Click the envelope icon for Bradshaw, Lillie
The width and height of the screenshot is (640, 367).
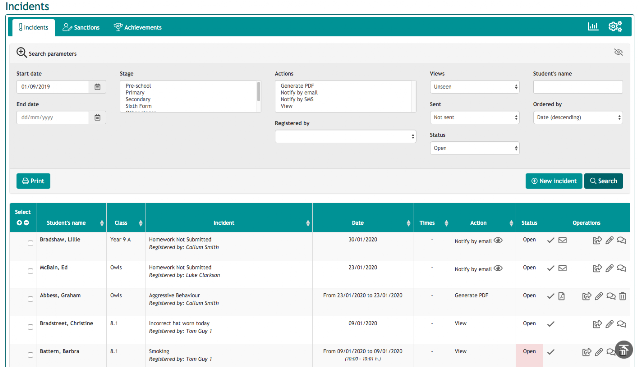pos(562,240)
